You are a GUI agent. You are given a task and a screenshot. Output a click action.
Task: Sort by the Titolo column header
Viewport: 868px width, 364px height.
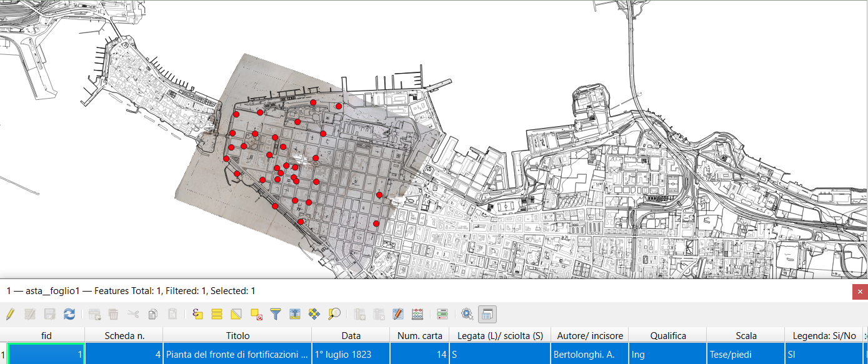point(237,336)
